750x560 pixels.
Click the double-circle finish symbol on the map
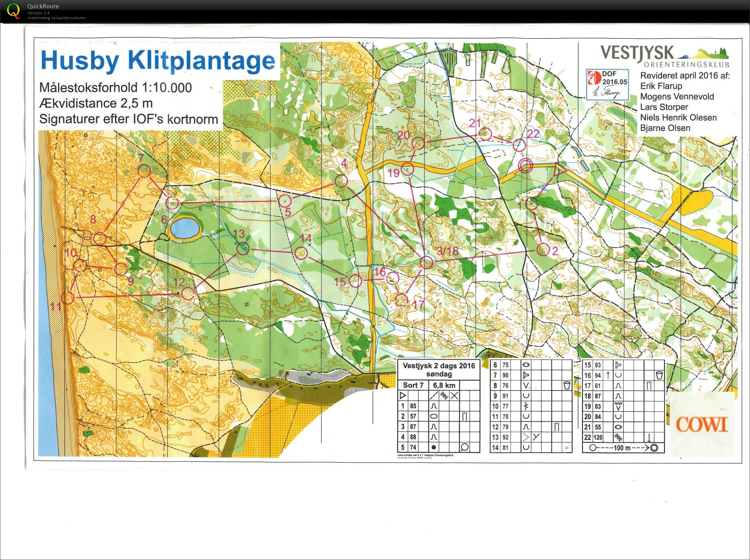point(525,165)
